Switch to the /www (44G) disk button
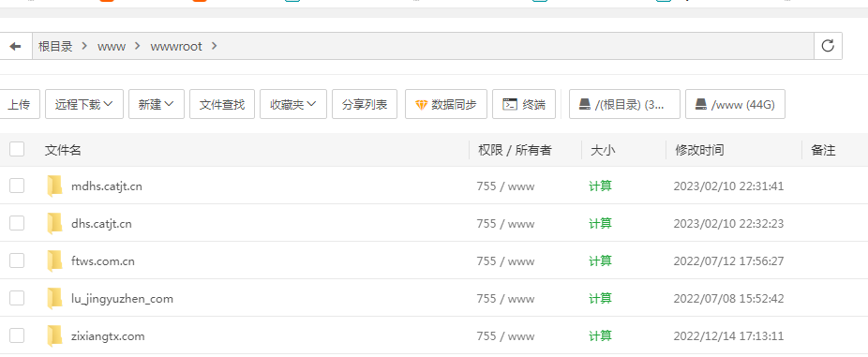868x357 pixels. click(735, 104)
